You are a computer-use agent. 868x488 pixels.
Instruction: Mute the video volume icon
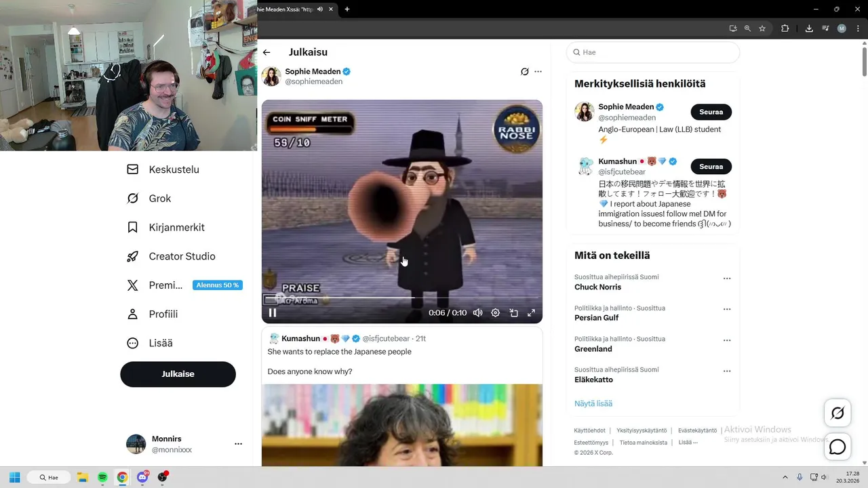[477, 312]
